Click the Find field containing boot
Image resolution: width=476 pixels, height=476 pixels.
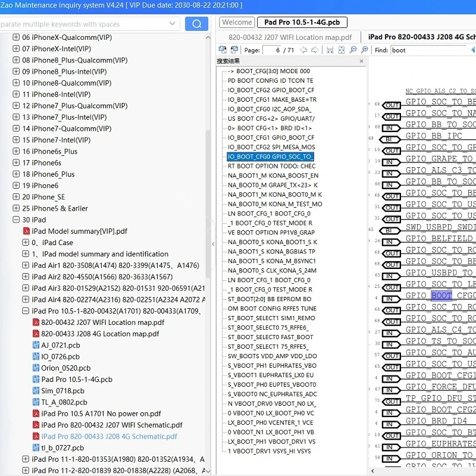[x=429, y=50]
